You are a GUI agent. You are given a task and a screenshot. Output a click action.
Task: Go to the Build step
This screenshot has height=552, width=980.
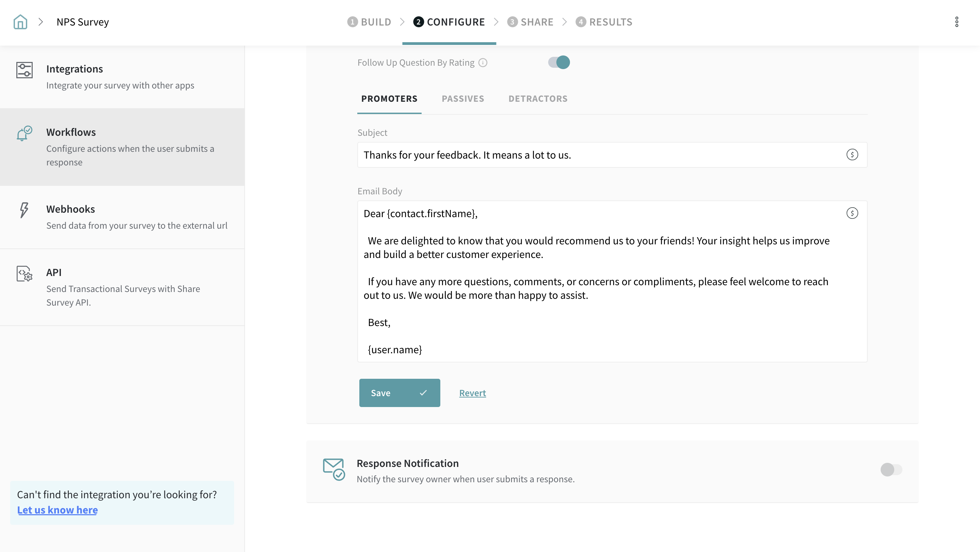pos(369,22)
